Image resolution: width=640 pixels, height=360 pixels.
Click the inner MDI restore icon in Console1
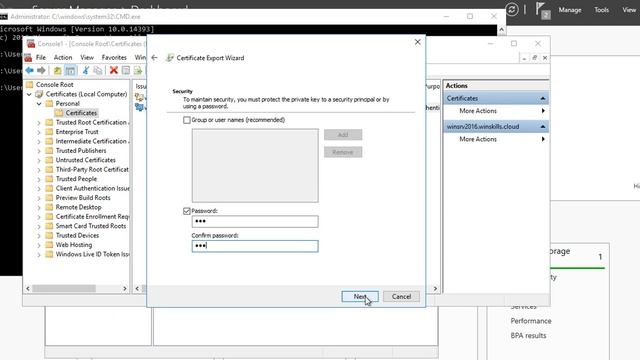(x=534, y=58)
